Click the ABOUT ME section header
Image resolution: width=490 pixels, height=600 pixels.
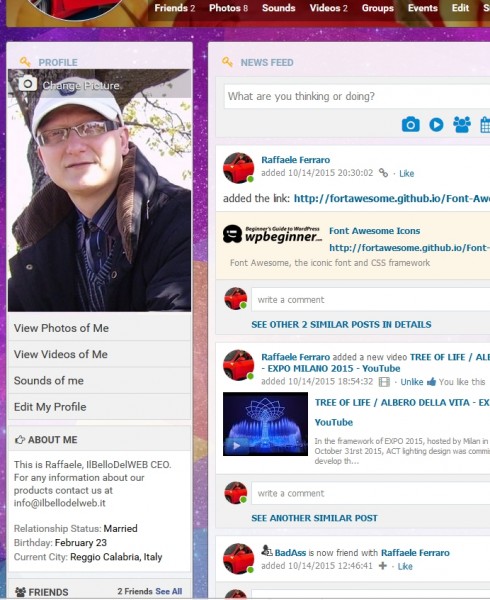(99, 439)
